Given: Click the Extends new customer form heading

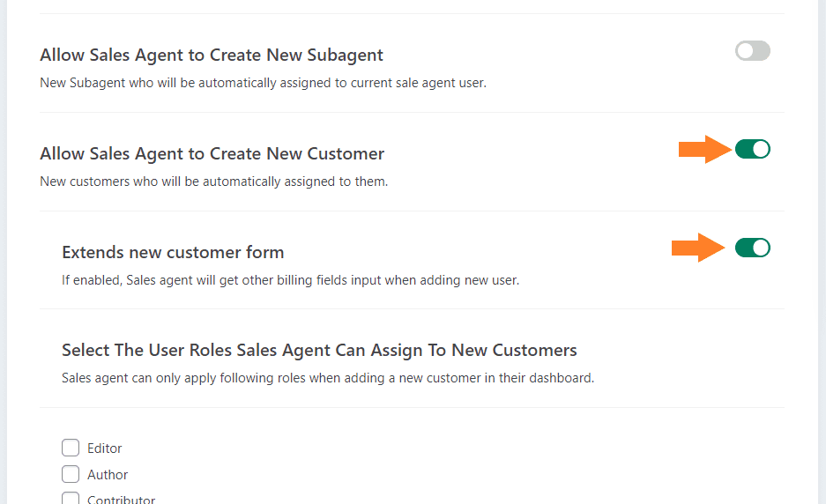Looking at the screenshot, I should point(173,252).
